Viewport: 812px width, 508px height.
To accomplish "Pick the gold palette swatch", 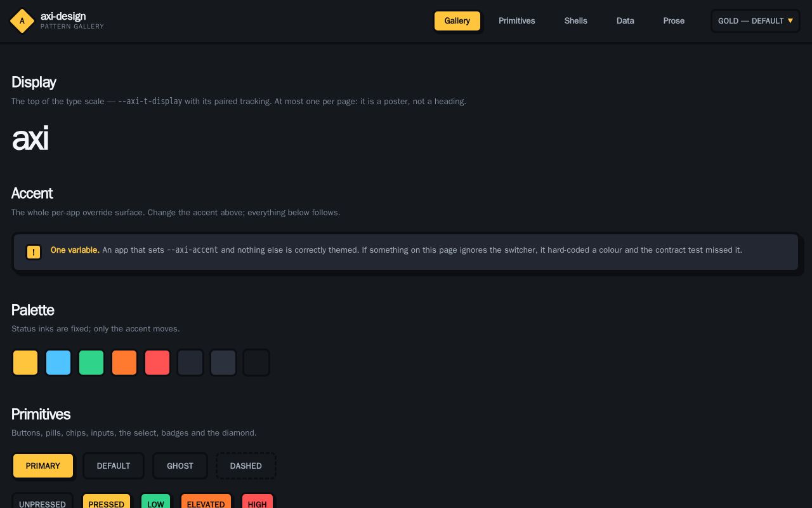I will [25, 363].
